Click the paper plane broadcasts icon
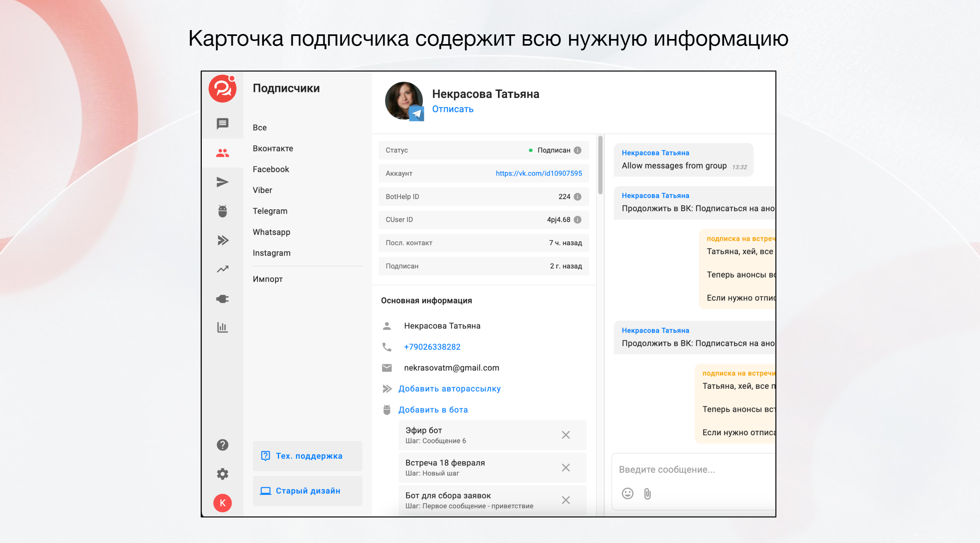 click(222, 182)
